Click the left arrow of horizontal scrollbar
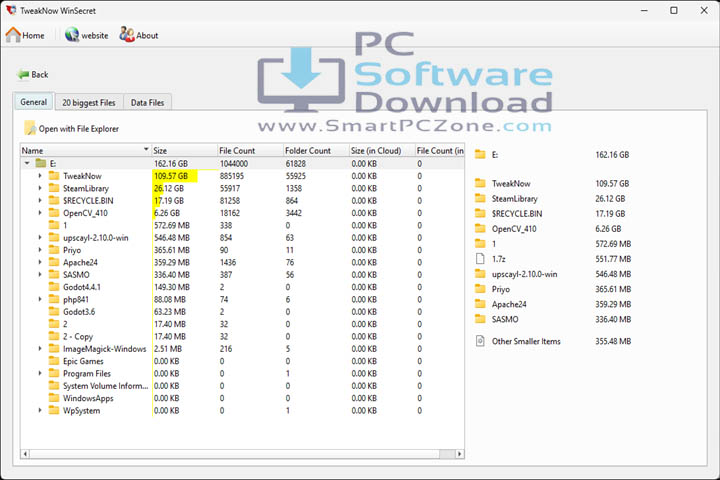The width and height of the screenshot is (720, 480). [25, 454]
